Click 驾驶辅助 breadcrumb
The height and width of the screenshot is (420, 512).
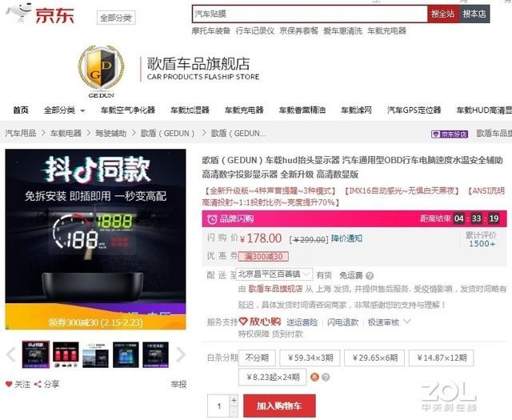(x=110, y=134)
